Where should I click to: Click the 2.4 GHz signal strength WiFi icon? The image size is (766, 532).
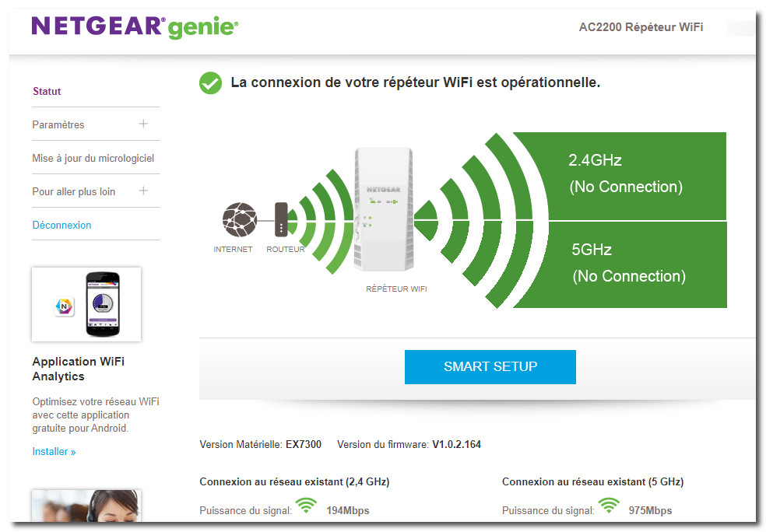[306, 506]
